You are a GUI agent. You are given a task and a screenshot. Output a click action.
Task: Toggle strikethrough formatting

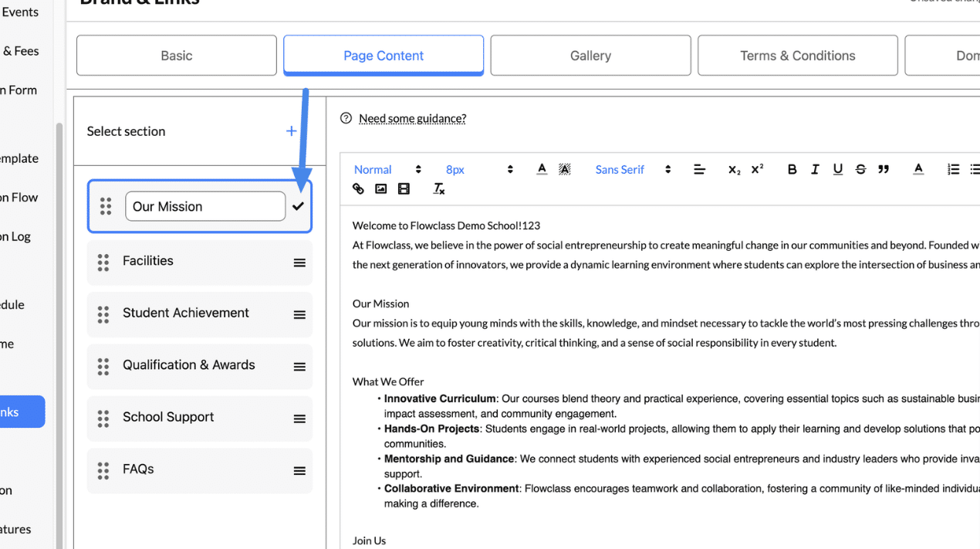pos(860,169)
